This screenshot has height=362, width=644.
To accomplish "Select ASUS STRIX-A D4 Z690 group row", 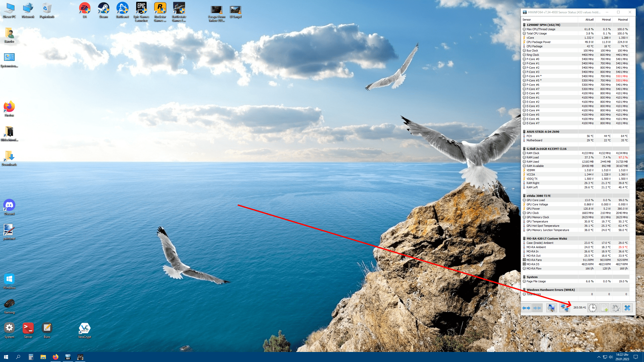I will click(575, 132).
